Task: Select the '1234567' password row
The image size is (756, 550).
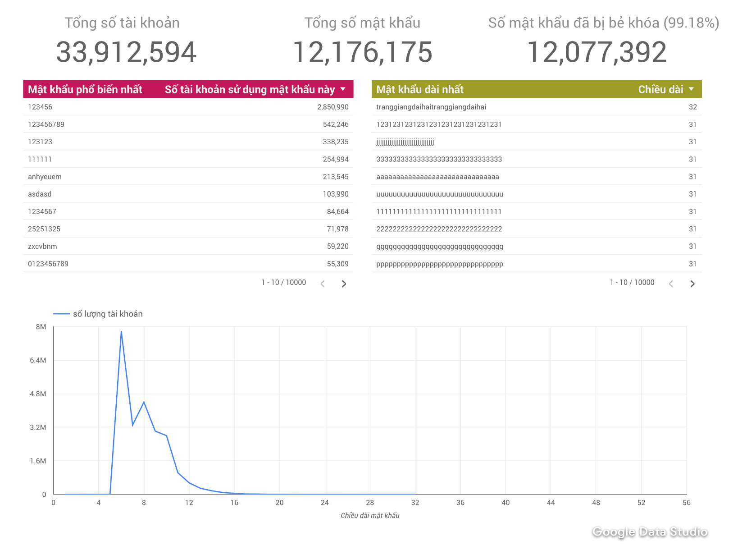Action: (188, 211)
